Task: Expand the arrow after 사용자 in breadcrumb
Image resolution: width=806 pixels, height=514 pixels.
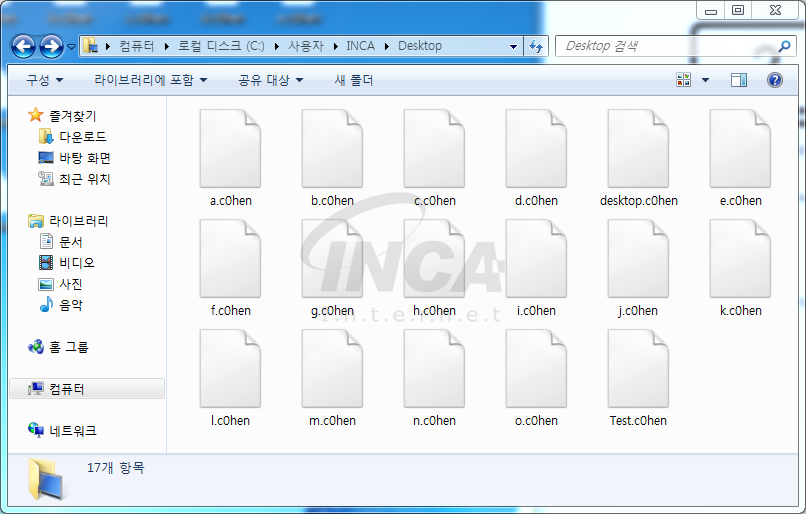Action: (335, 46)
